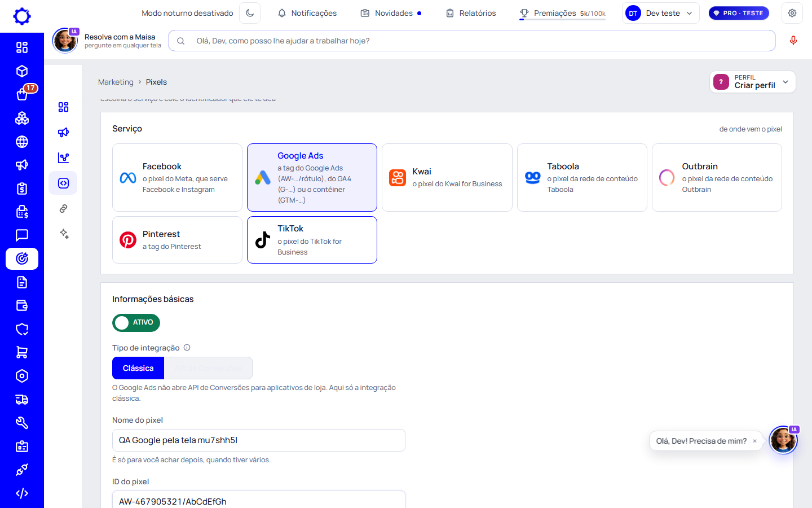
Task: Click the info icon beside Tipo de integração
Action: click(187, 348)
